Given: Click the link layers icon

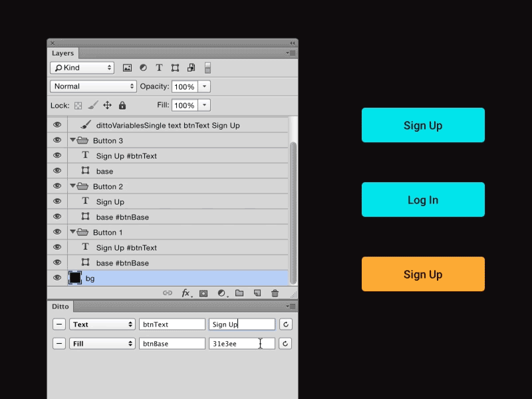Looking at the screenshot, I should 168,293.
